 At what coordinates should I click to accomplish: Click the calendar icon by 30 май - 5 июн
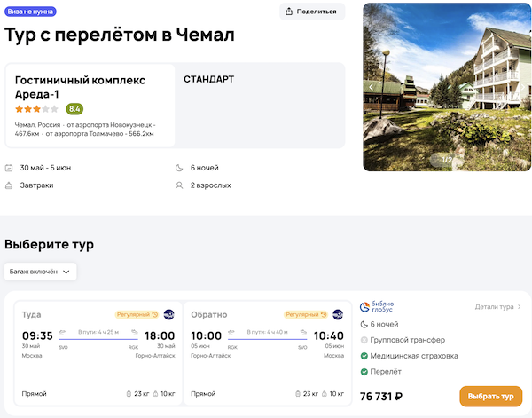pos(9,168)
